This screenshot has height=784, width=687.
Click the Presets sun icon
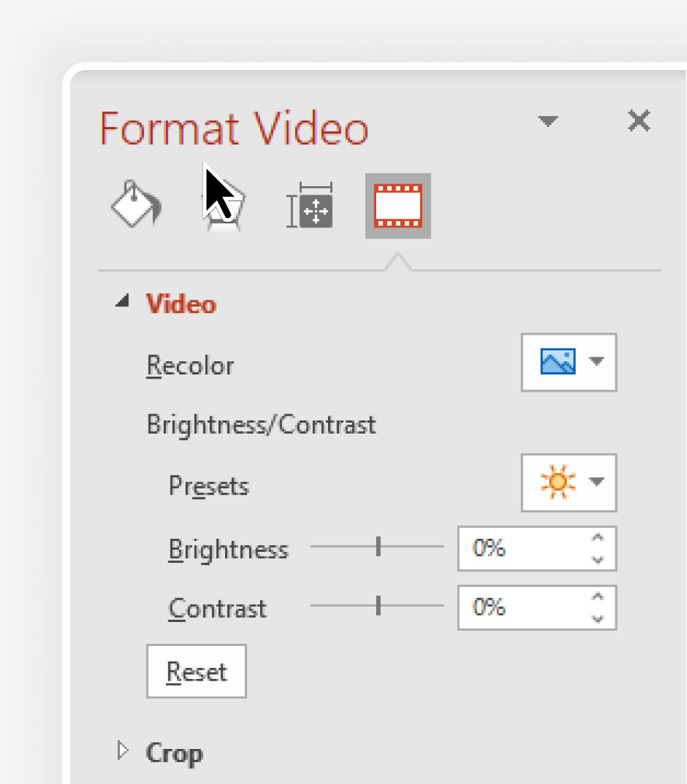coord(558,482)
